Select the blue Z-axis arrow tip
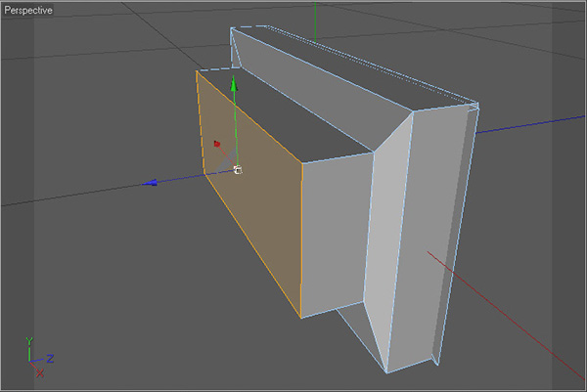The width and height of the screenshot is (587, 392). (150, 183)
